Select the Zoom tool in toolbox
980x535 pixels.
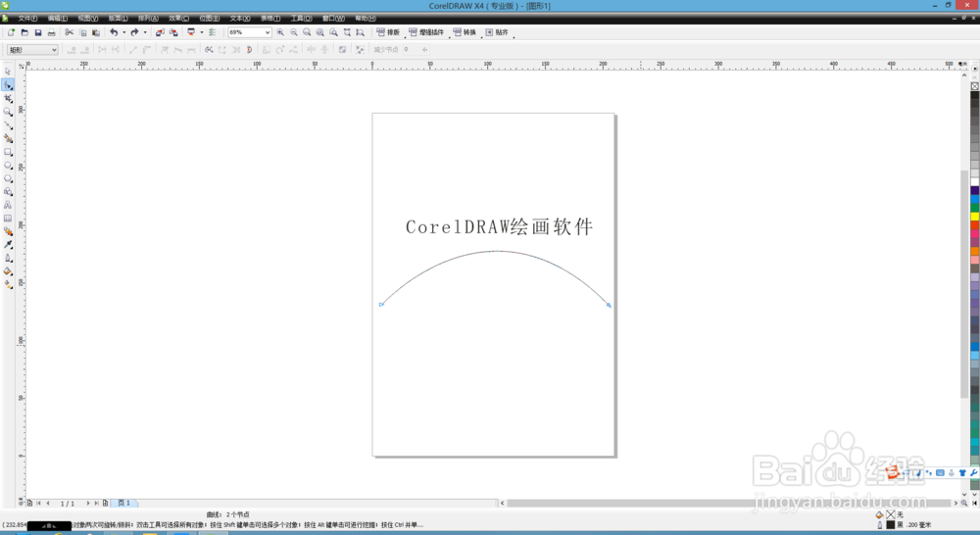click(x=8, y=112)
